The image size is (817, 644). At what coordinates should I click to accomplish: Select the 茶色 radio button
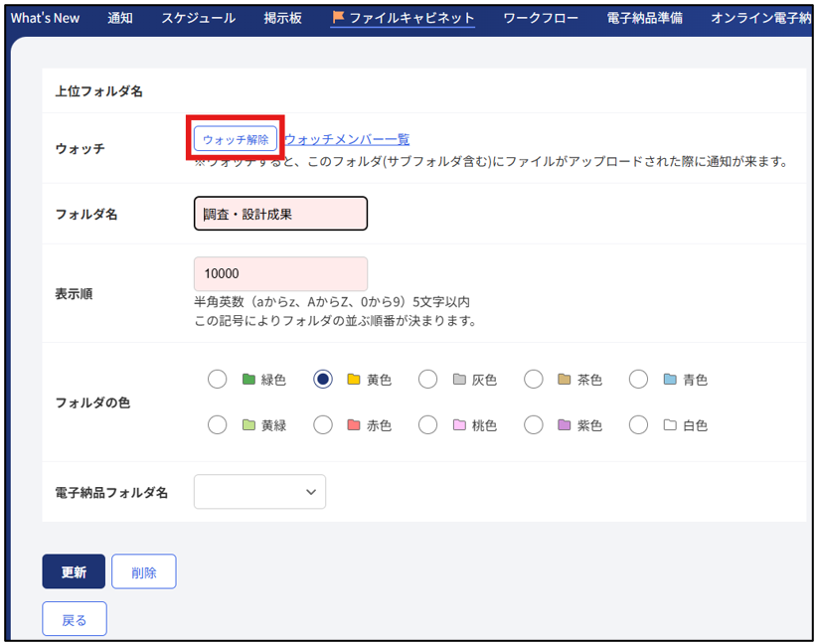[534, 380]
